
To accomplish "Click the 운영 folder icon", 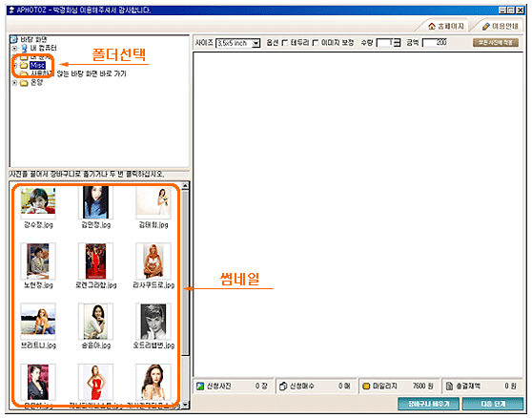I will pos(24,82).
